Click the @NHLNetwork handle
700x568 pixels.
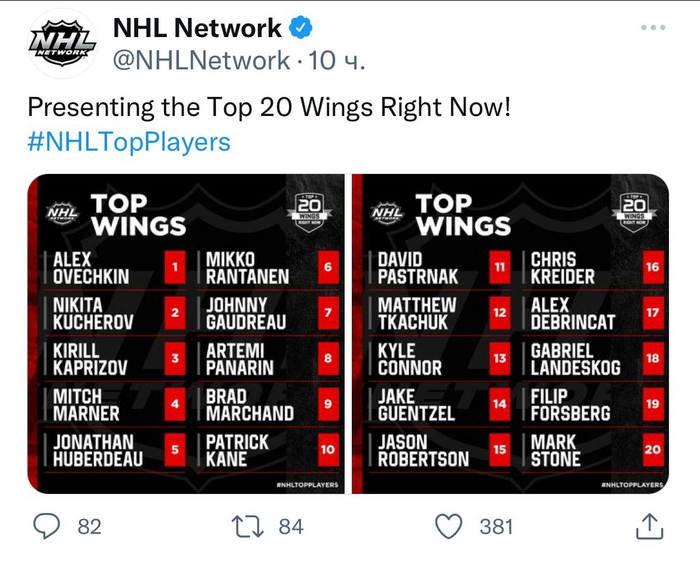point(200,61)
